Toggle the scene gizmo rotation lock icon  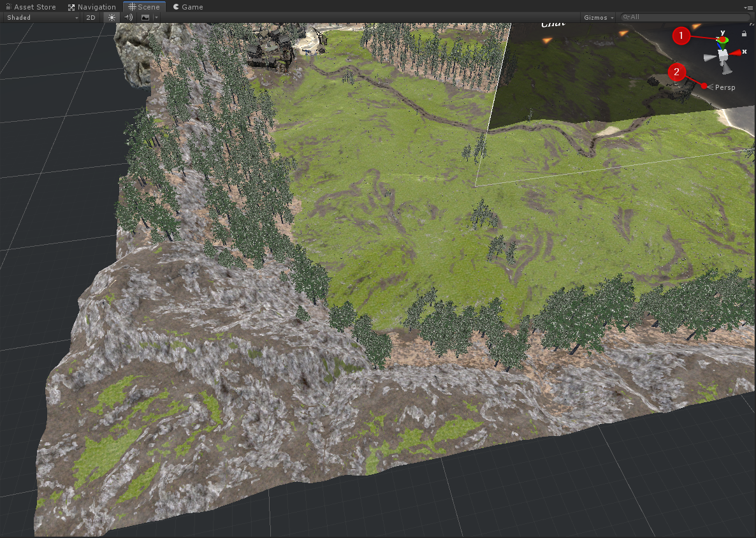[745, 33]
